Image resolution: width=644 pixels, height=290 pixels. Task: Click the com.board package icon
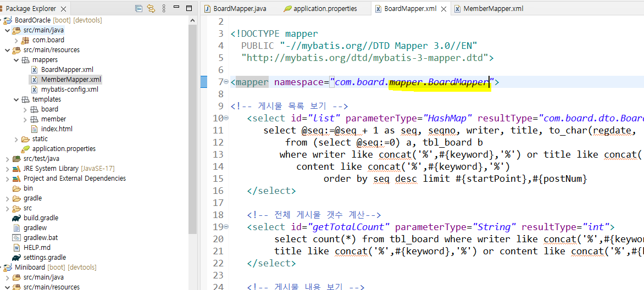click(x=25, y=40)
